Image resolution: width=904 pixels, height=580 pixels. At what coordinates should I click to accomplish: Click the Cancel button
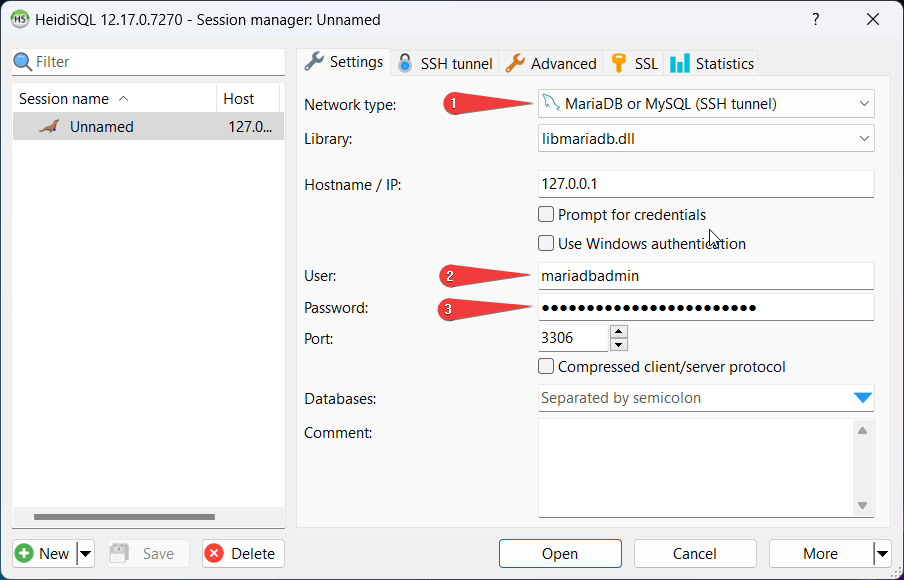[x=695, y=553]
